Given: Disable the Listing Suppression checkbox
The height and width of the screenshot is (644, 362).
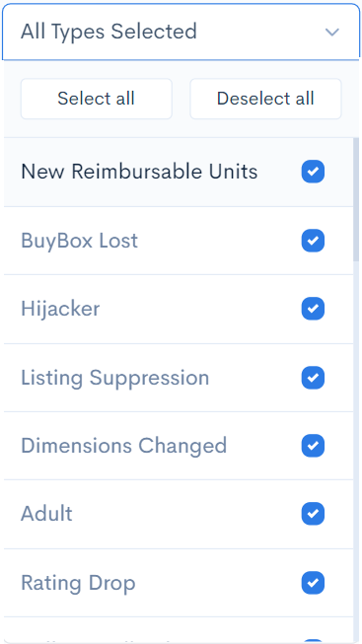Looking at the screenshot, I should [x=313, y=378].
